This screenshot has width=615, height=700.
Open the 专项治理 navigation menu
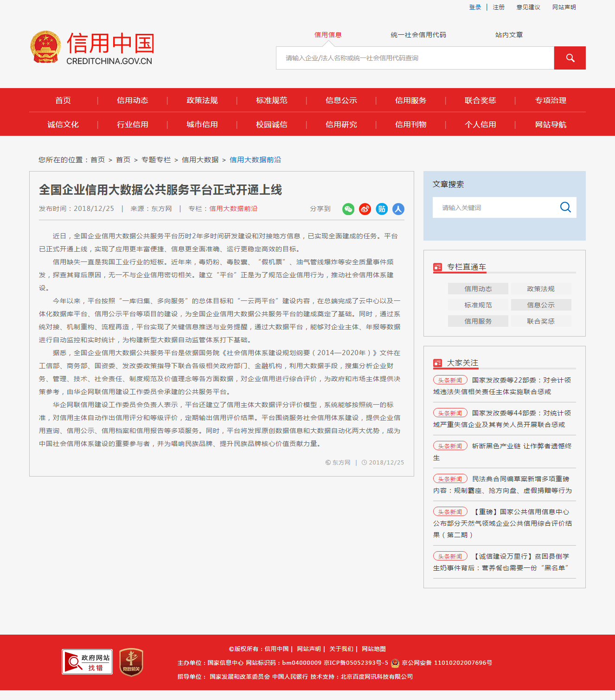coord(551,100)
